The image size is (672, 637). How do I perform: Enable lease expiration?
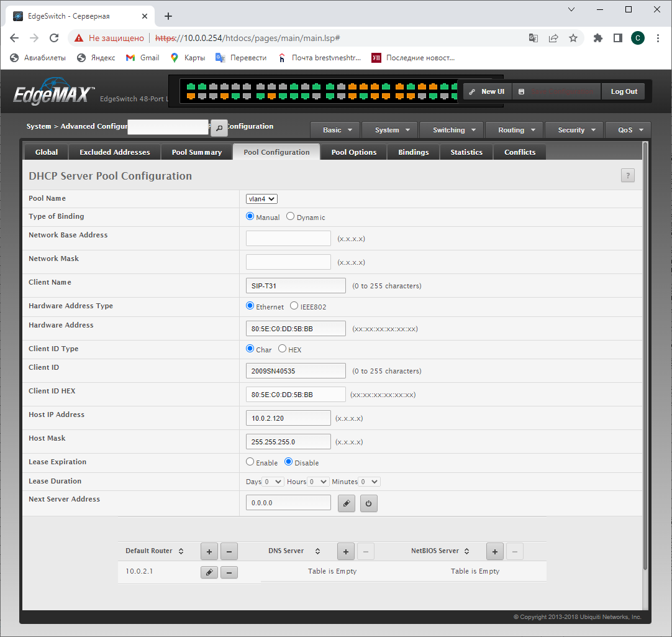click(250, 462)
